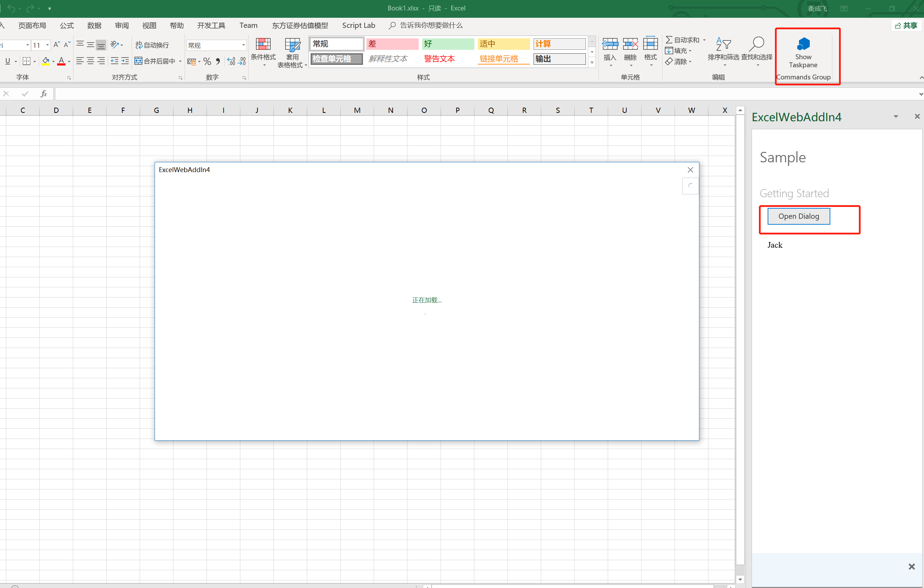Close the ExcelWebAddIn4 dialog
Image resolution: width=924 pixels, height=588 pixels.
(690, 170)
